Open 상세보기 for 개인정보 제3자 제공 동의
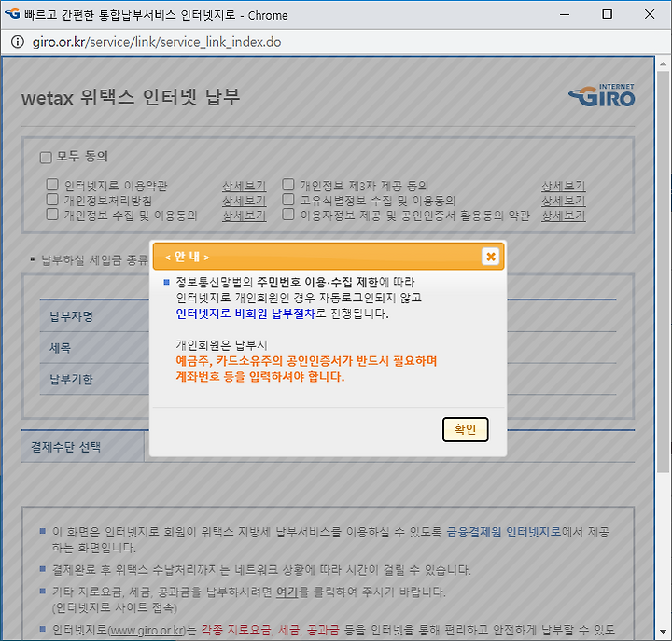The height and width of the screenshot is (641, 672). click(x=563, y=186)
